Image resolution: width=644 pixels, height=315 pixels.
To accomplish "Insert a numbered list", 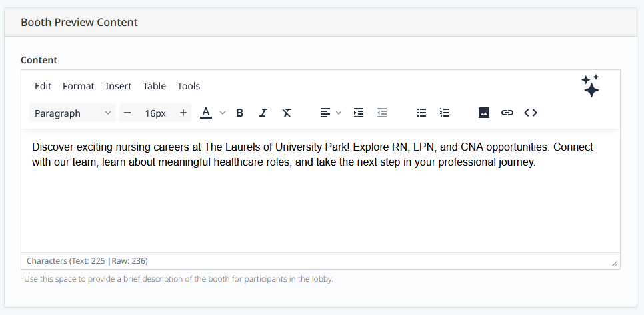I will [x=445, y=113].
